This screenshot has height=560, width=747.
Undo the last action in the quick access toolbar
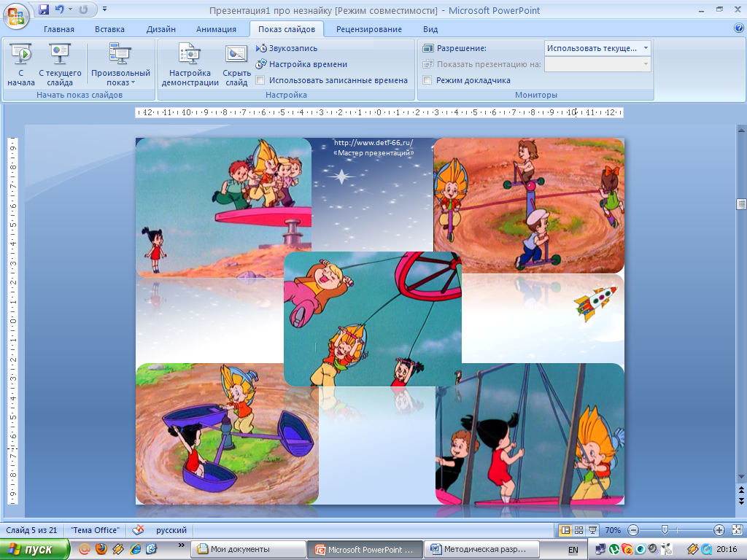click(x=60, y=9)
